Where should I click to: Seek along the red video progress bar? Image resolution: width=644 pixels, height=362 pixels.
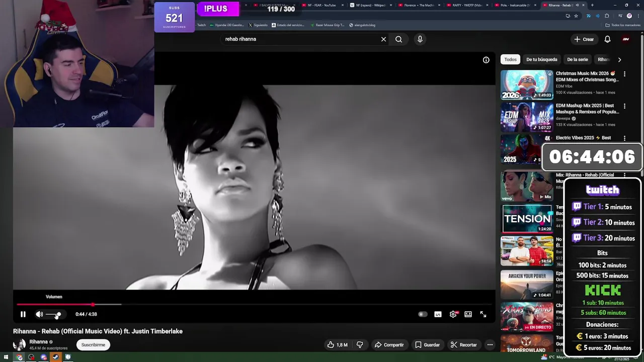tap(254, 304)
